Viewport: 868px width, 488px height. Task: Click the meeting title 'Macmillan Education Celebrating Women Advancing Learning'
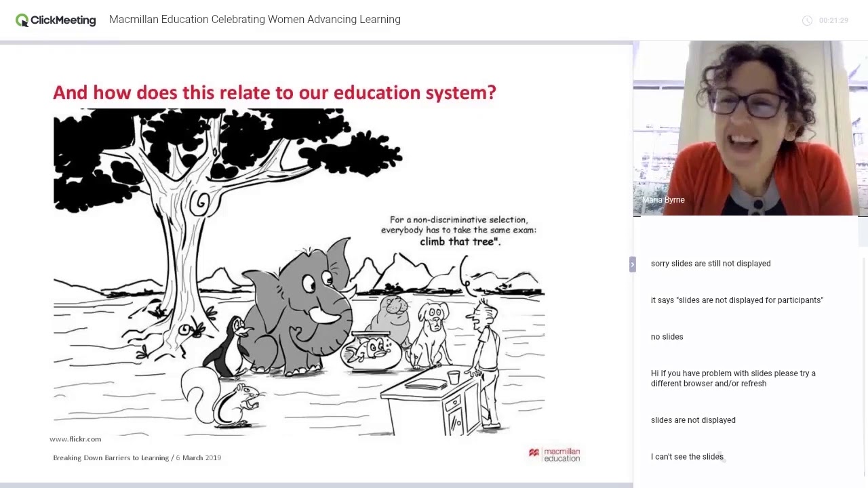[255, 20]
